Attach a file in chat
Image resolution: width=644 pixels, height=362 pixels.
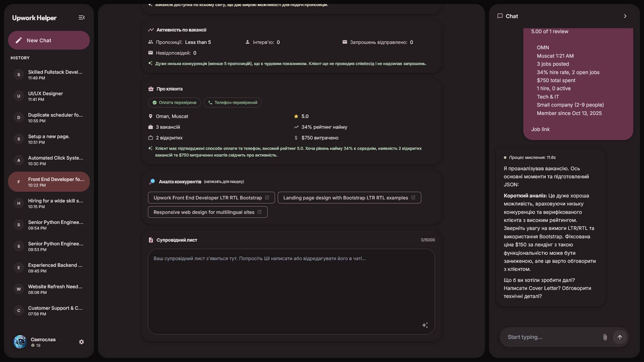(x=605, y=337)
